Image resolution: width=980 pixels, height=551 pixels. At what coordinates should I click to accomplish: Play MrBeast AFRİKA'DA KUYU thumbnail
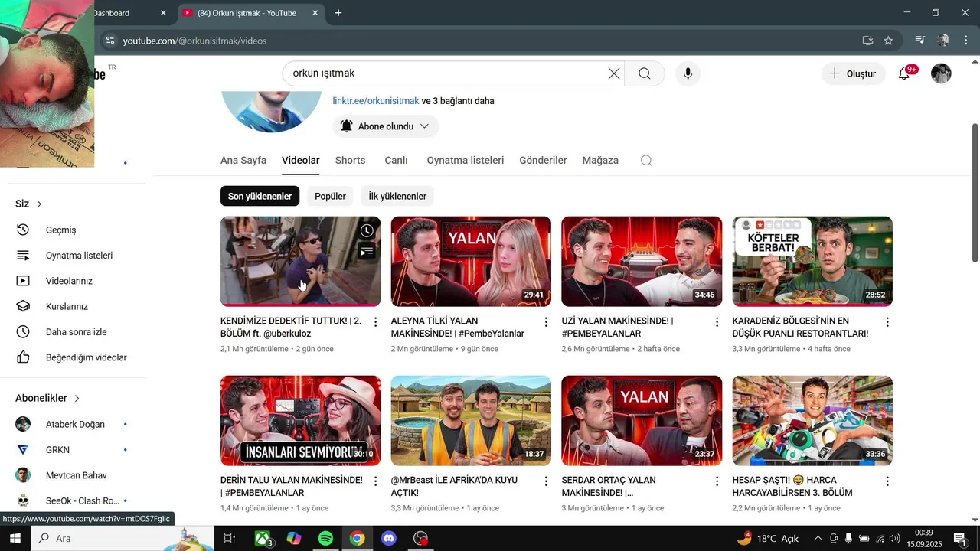point(471,420)
